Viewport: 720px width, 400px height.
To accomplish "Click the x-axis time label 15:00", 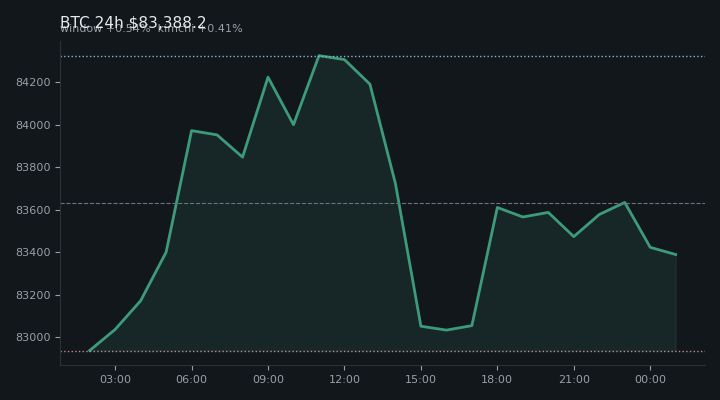I will (x=421, y=379).
